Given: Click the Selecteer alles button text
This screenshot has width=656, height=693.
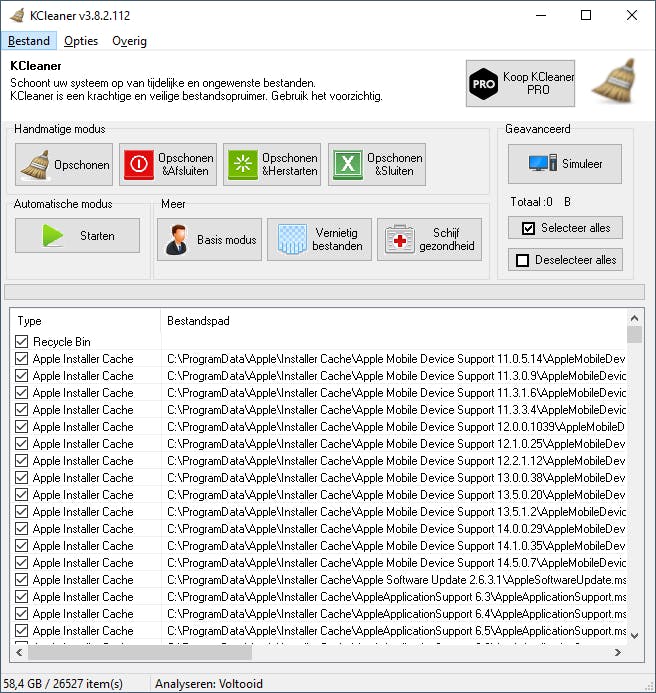Looking at the screenshot, I should tap(576, 228).
